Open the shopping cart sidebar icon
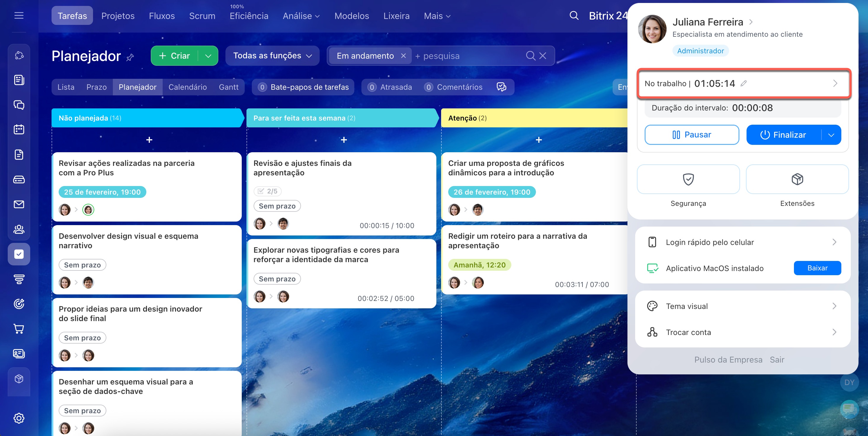The height and width of the screenshot is (436, 868). (19, 328)
